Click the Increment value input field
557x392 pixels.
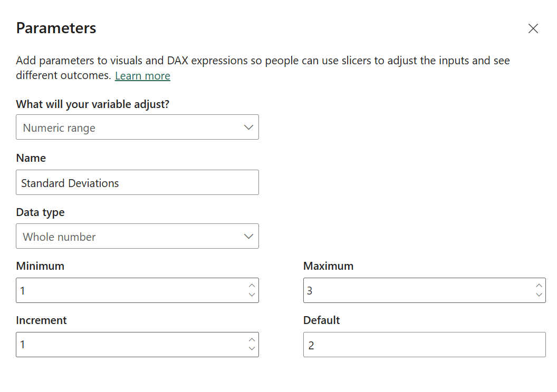pyautogui.click(x=129, y=345)
